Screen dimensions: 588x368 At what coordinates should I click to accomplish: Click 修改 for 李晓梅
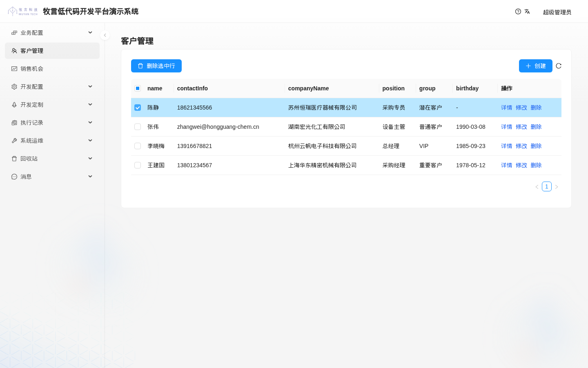point(521,146)
